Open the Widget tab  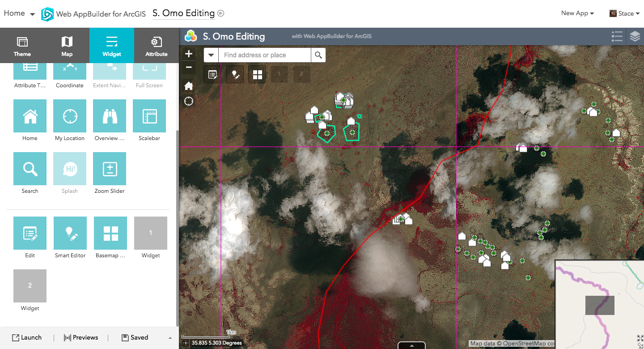tap(112, 46)
